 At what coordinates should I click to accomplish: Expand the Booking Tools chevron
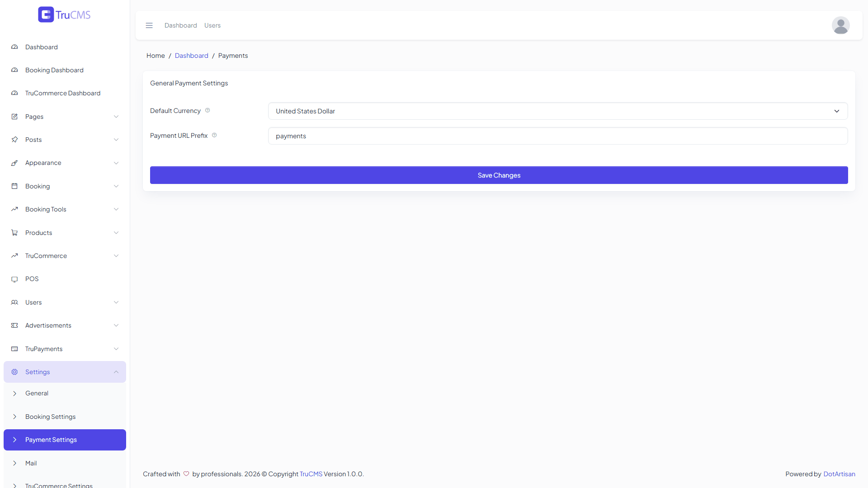(x=116, y=209)
